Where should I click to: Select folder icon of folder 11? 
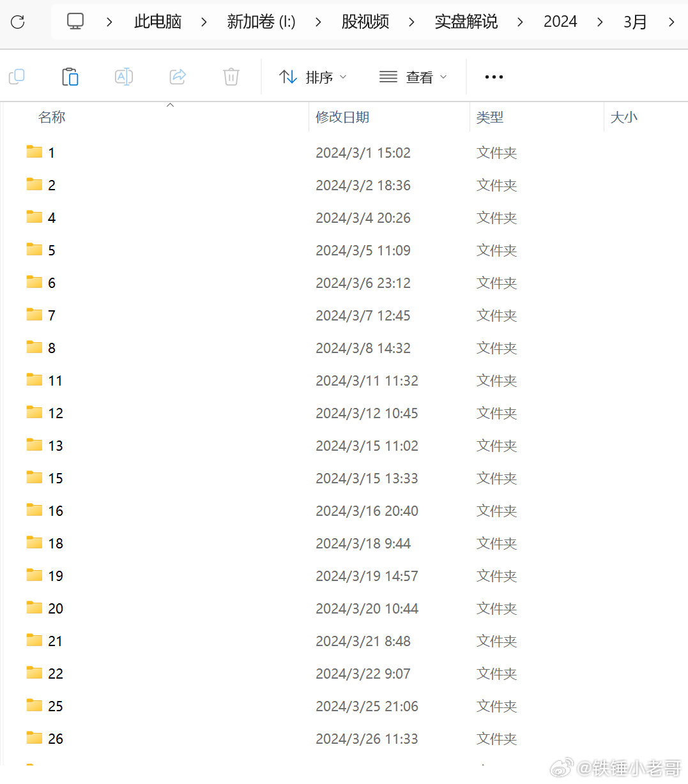point(34,379)
